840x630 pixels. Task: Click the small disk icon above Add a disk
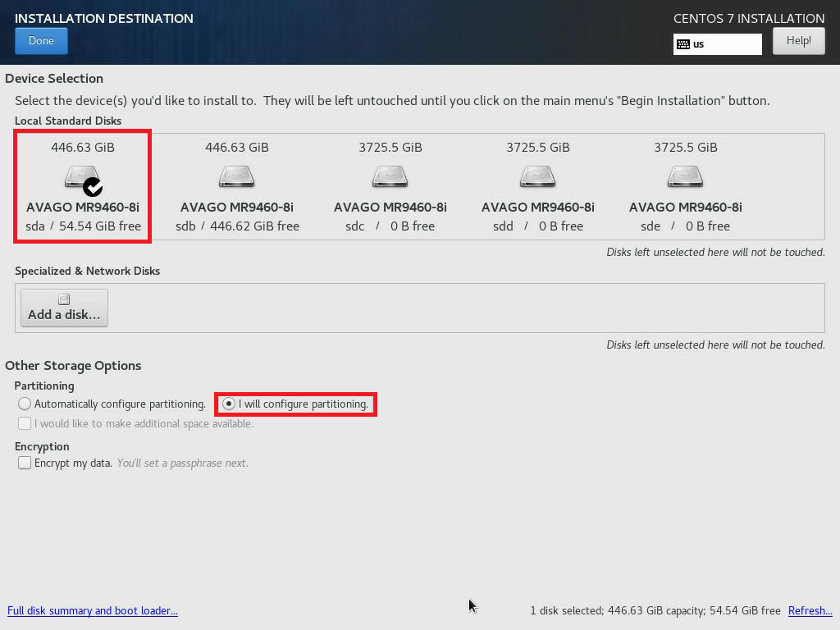64,299
